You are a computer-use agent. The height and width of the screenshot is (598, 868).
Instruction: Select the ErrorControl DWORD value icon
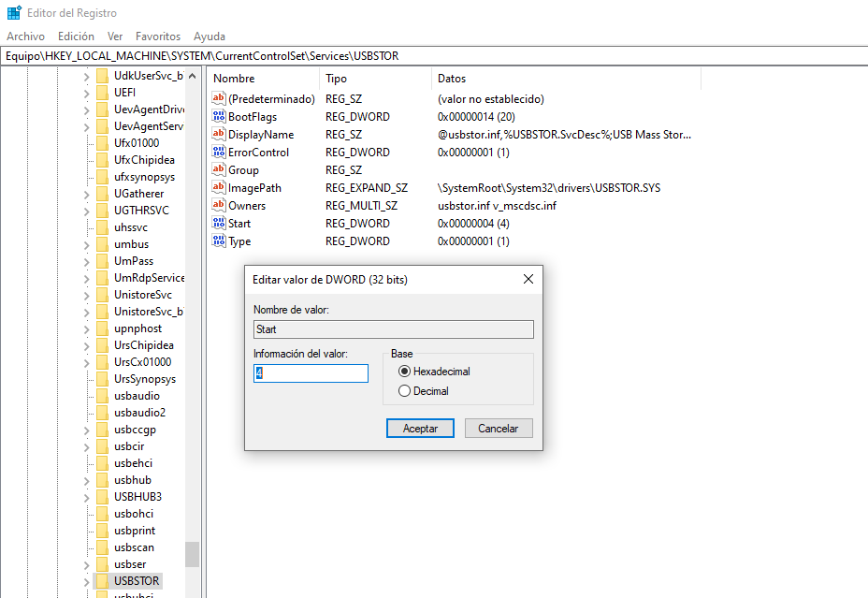220,153
